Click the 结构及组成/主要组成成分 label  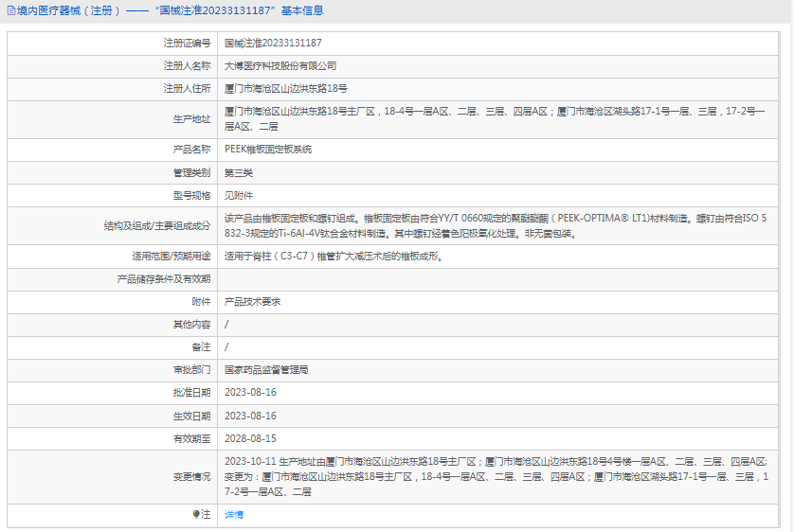(157, 226)
